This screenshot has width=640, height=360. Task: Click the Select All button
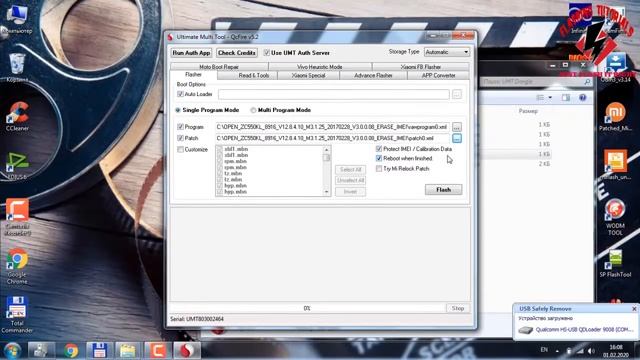[x=350, y=169]
